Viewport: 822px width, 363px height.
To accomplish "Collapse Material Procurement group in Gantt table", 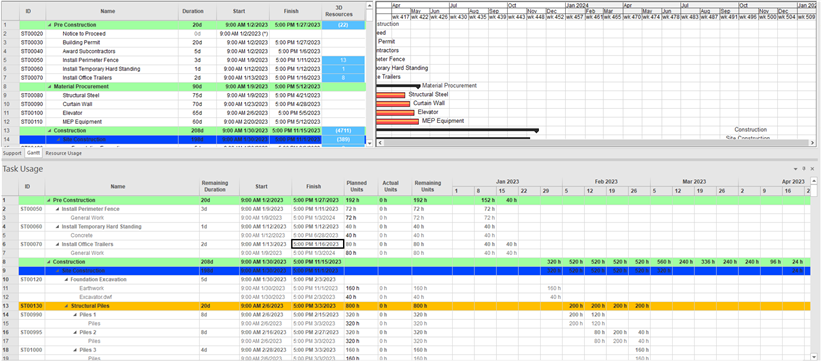I will click(49, 87).
